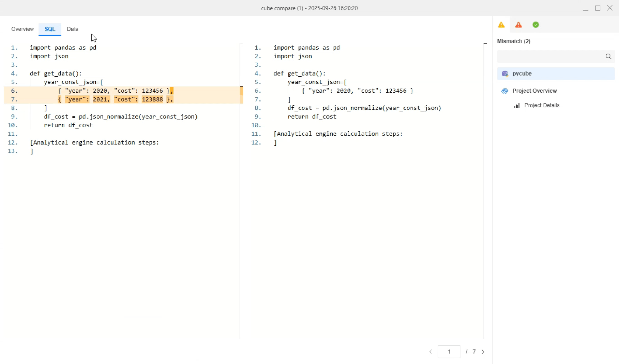
Task: Click the yellow warning filter icon
Action: click(x=501, y=25)
